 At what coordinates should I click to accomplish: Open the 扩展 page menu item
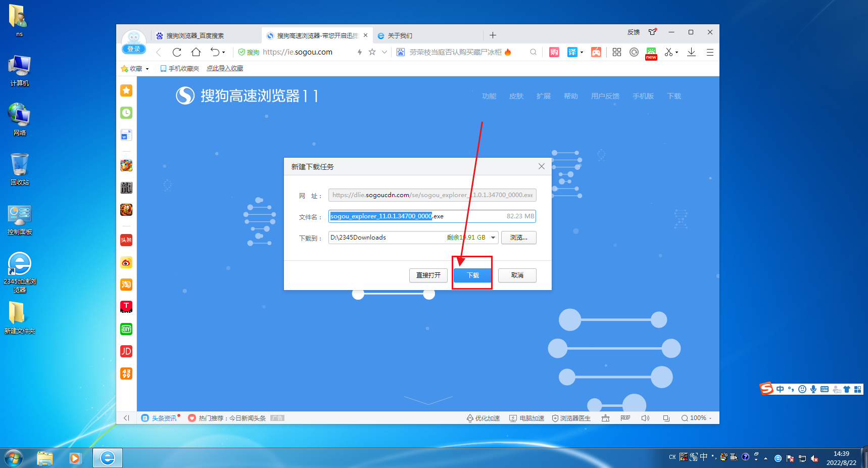point(544,96)
